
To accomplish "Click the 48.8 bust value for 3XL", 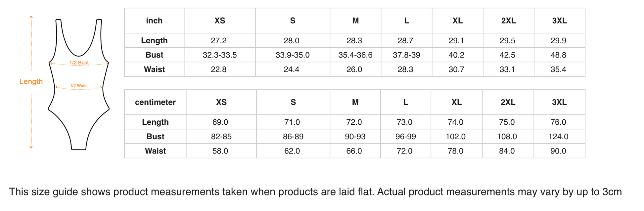I will point(558,55).
